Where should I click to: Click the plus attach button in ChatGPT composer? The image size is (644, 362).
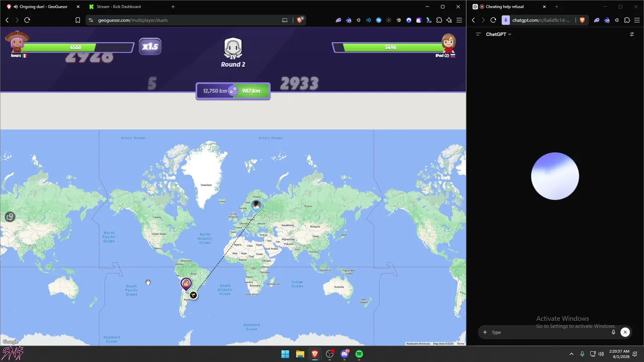(x=485, y=332)
